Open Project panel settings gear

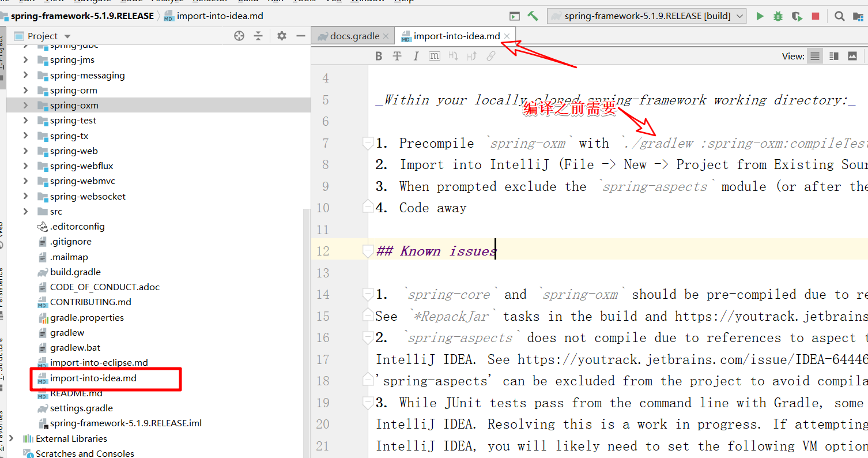[281, 36]
